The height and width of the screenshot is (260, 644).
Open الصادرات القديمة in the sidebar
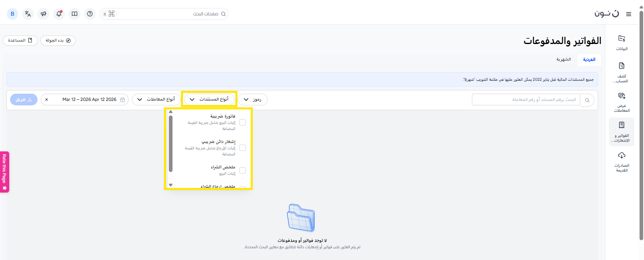point(621,161)
